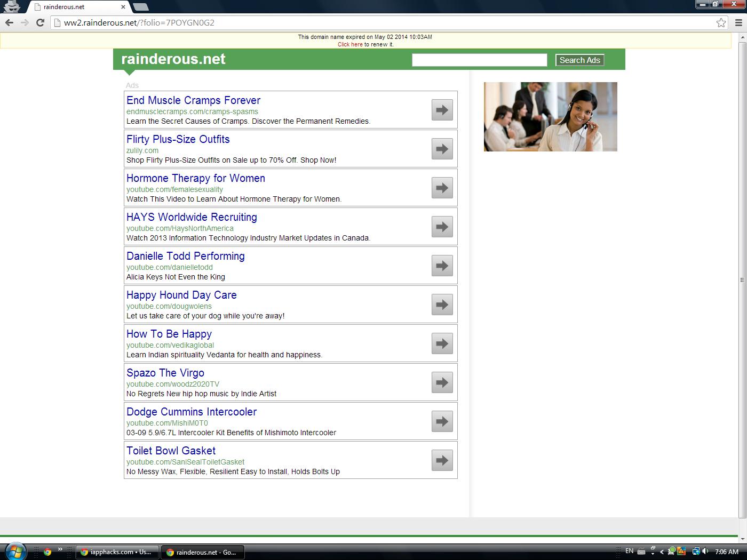Viewport: 747px width, 560px height.
Task: Click youtube.com/danielletodd URL text
Action: (170, 267)
